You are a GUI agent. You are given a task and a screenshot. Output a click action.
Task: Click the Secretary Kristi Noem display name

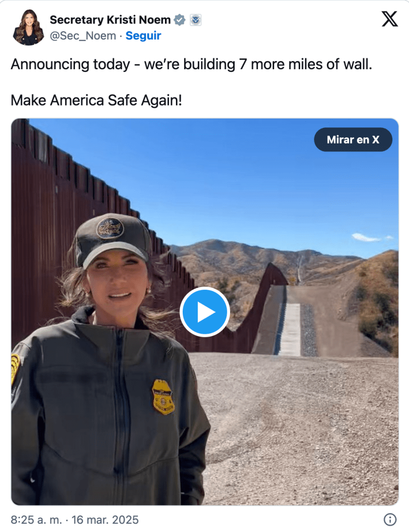pos(110,20)
